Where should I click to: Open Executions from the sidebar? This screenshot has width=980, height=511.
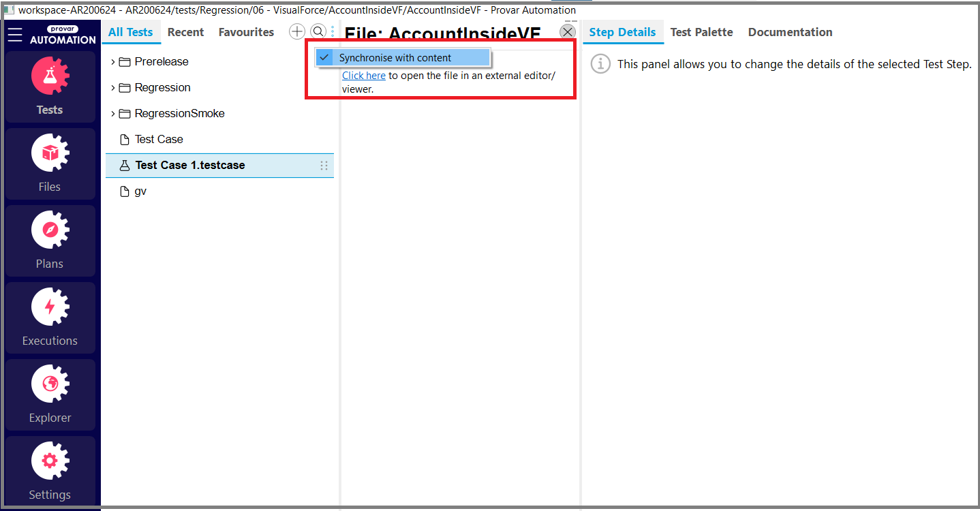(x=50, y=318)
